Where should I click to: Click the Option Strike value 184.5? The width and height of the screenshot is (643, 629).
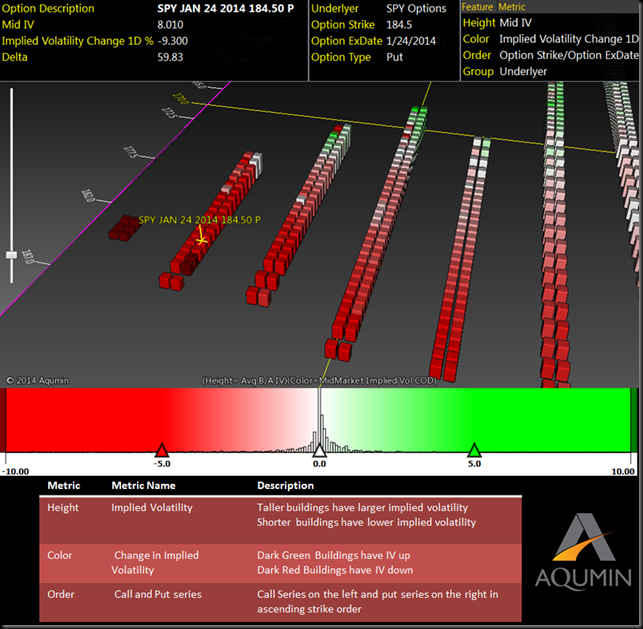pyautogui.click(x=399, y=25)
